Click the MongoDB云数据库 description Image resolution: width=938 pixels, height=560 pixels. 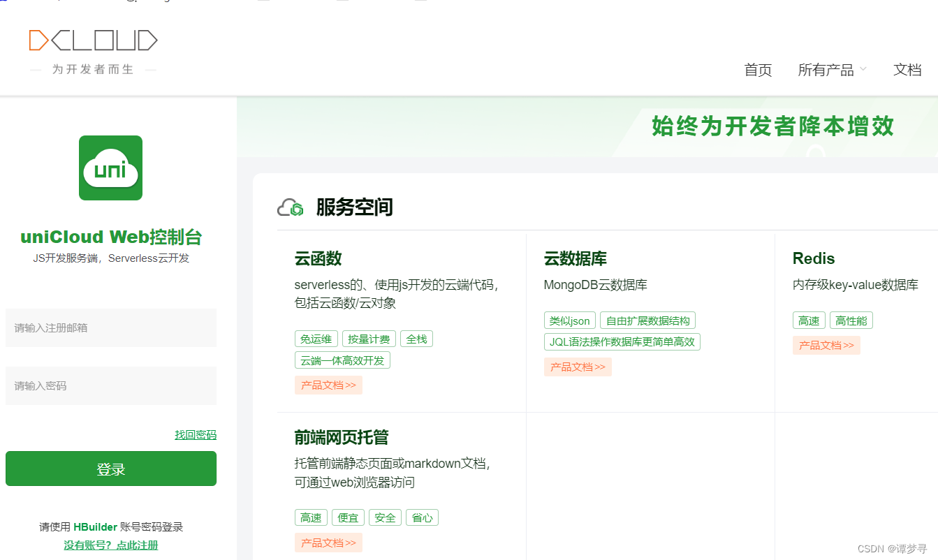[596, 285]
